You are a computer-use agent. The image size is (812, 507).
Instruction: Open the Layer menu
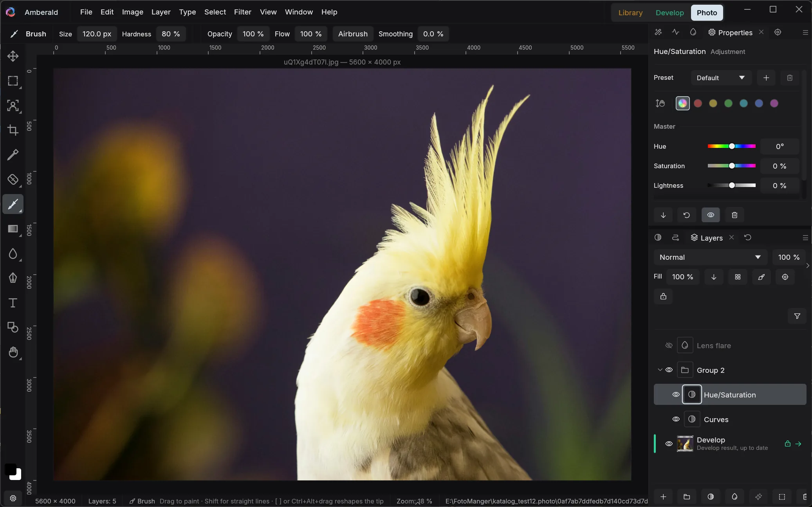tap(161, 12)
